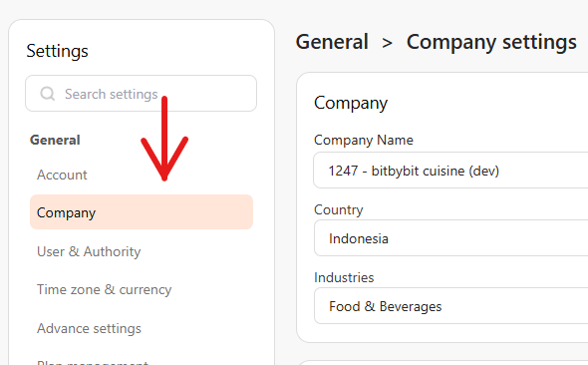588x365 pixels.
Task: Open Time zone & currency settings
Action: (x=105, y=289)
